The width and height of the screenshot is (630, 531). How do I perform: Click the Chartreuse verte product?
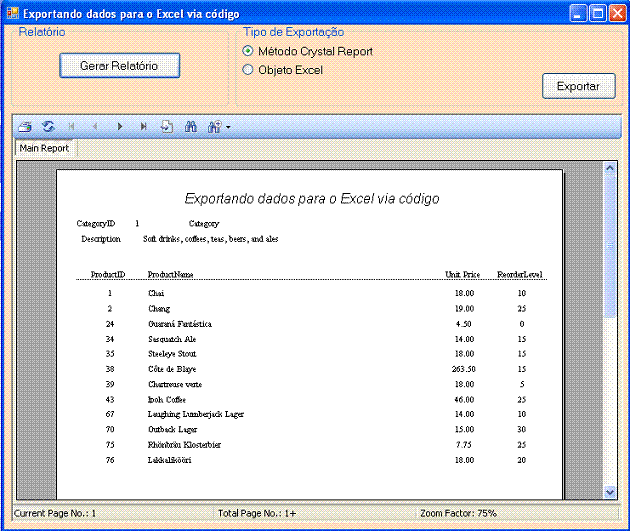pos(175,384)
